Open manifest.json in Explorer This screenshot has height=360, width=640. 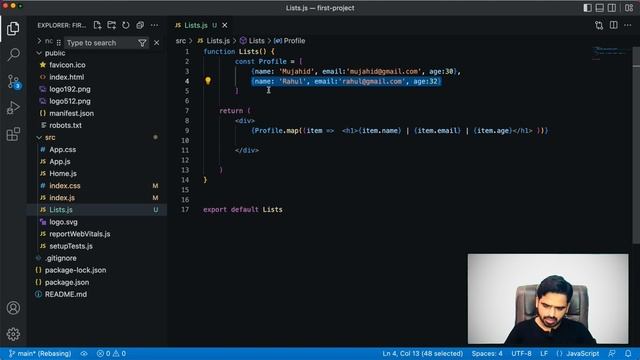coord(71,113)
